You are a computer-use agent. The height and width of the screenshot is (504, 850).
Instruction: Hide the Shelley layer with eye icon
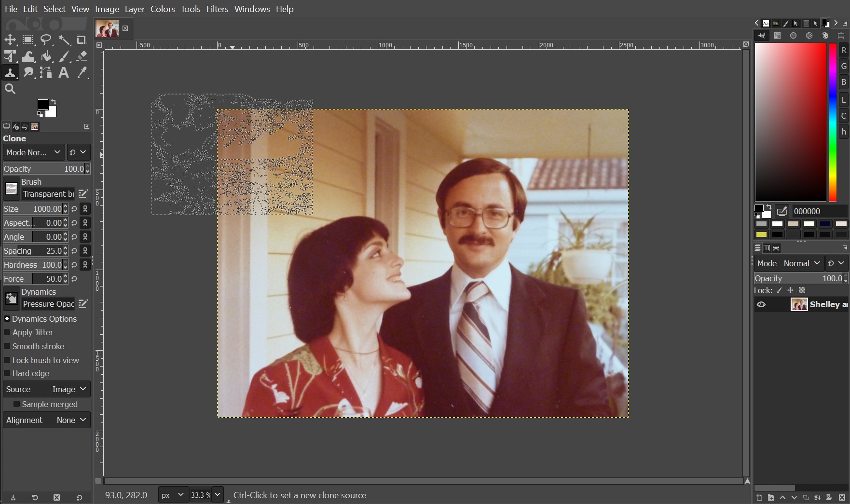(761, 304)
